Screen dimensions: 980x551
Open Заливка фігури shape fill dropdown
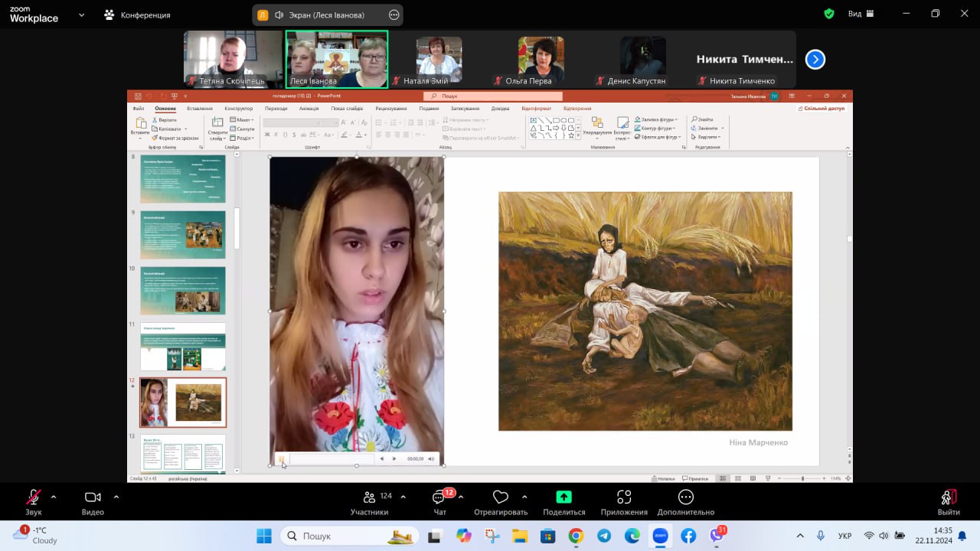tap(656, 119)
